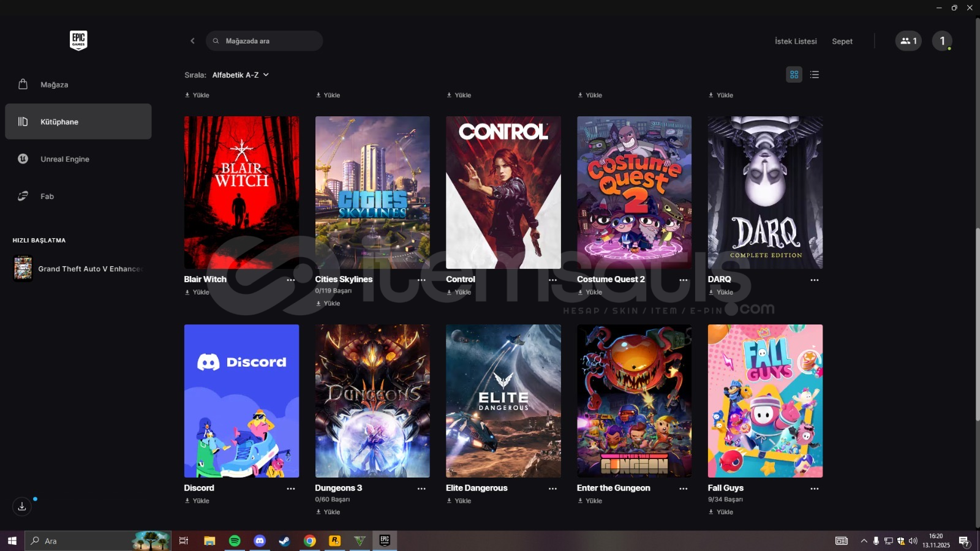Go back with the left arrow
This screenshot has height=551, width=980.
click(192, 41)
